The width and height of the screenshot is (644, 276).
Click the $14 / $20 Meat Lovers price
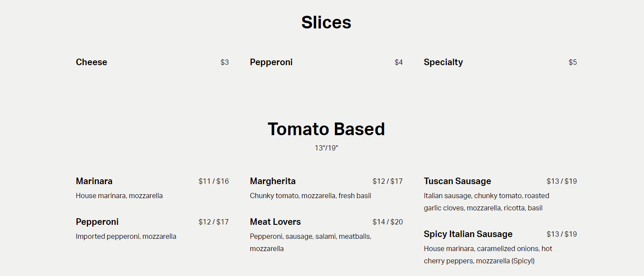point(387,222)
